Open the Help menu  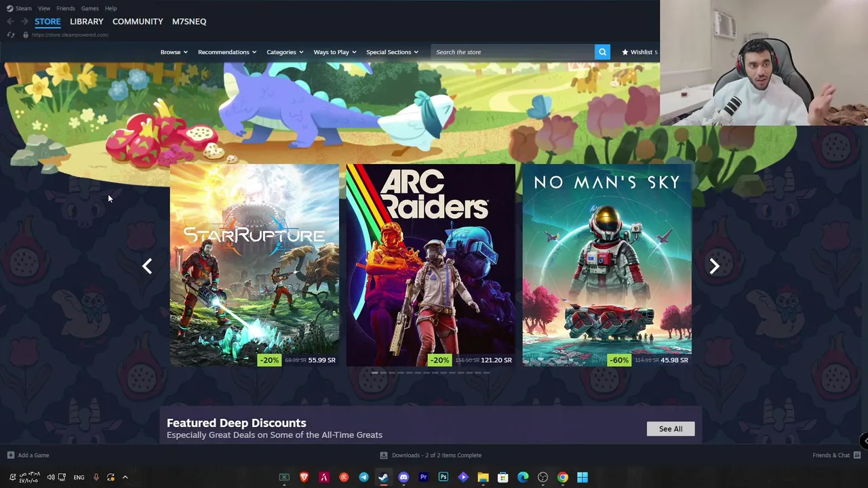coord(111,8)
